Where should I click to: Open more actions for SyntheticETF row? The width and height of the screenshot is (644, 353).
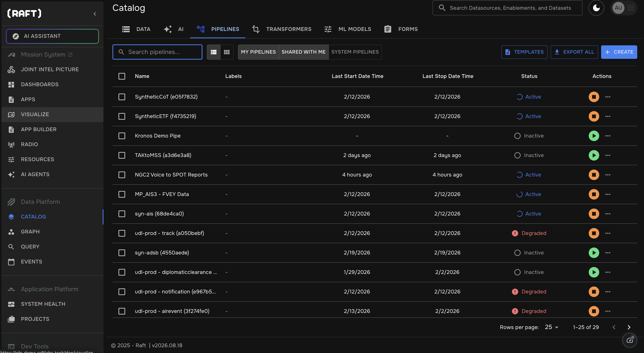608,116
